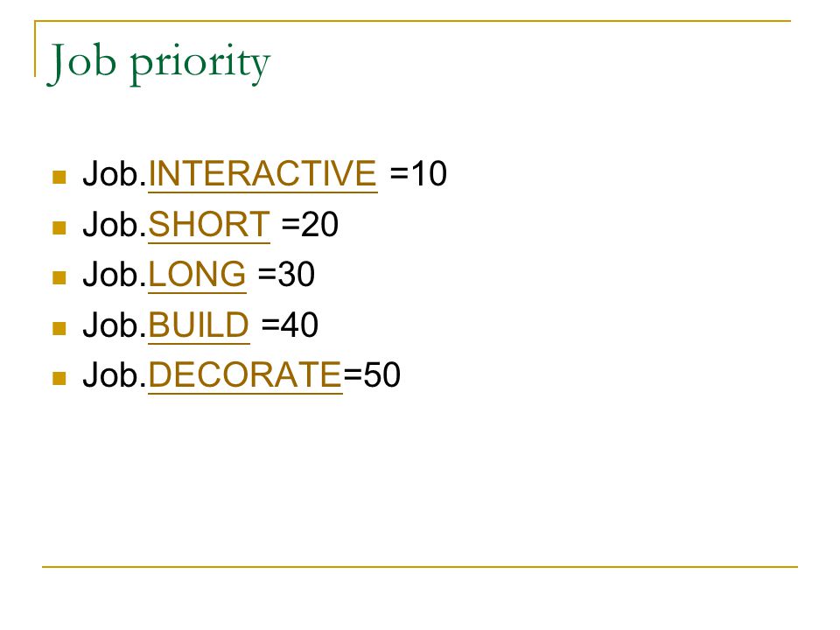Click the bullet beside Job.BUILD
Viewport: 840px width, 630px height.
coord(59,328)
